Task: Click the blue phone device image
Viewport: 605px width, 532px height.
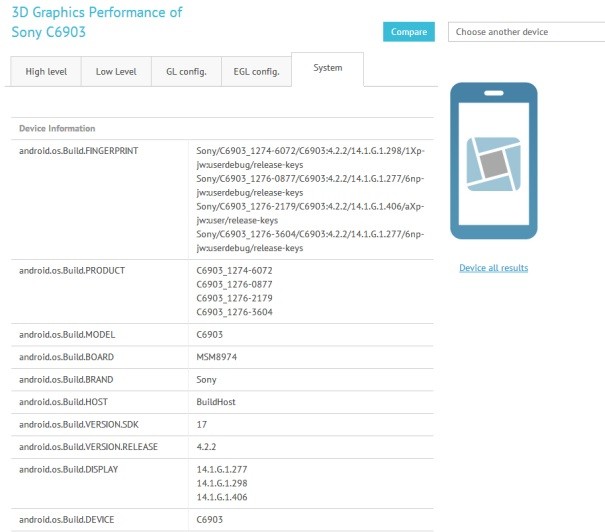Action: pyautogui.click(x=493, y=161)
